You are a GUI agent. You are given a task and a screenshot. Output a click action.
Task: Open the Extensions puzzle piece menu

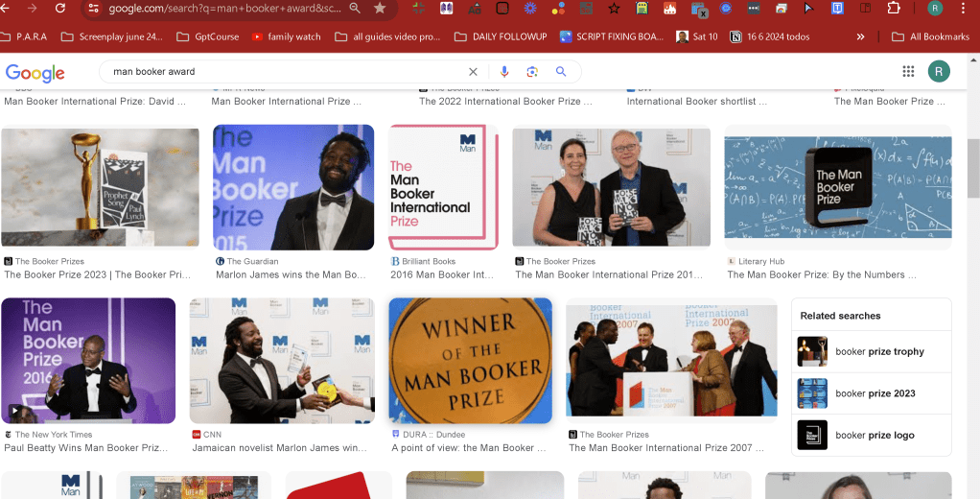(x=895, y=8)
